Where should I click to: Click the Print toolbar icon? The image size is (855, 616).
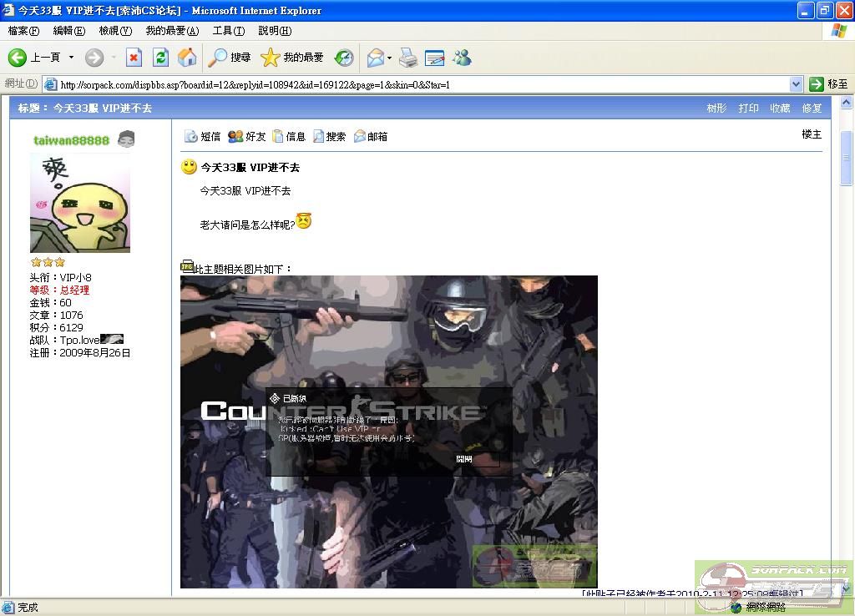point(407,58)
